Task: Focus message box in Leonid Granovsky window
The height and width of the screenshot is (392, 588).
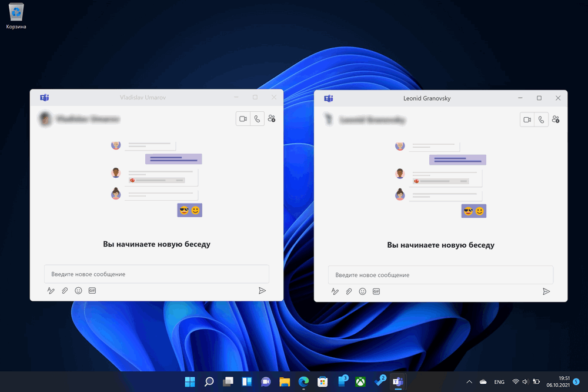Action: coord(441,275)
